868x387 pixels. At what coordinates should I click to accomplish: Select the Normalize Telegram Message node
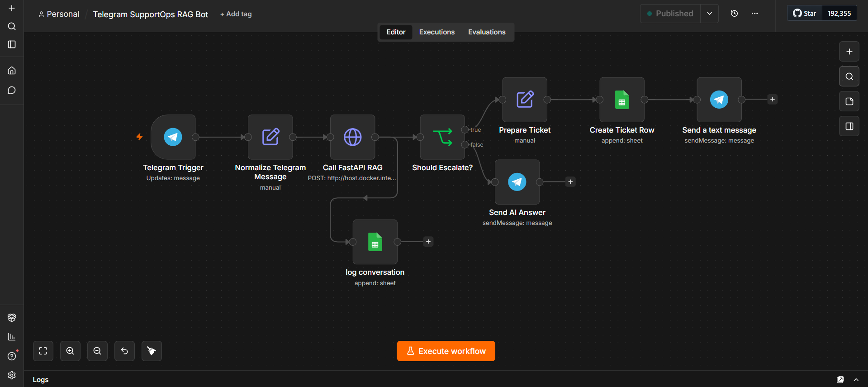pyautogui.click(x=270, y=137)
